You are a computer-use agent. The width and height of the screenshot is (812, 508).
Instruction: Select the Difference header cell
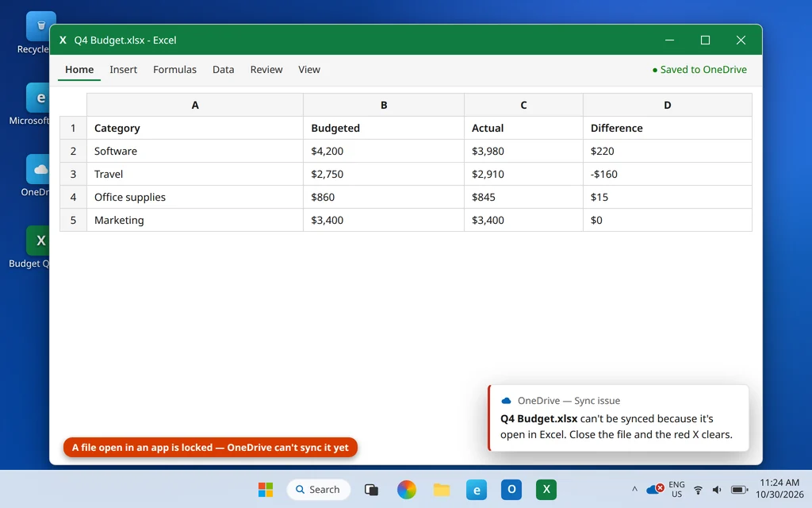pyautogui.click(x=668, y=128)
